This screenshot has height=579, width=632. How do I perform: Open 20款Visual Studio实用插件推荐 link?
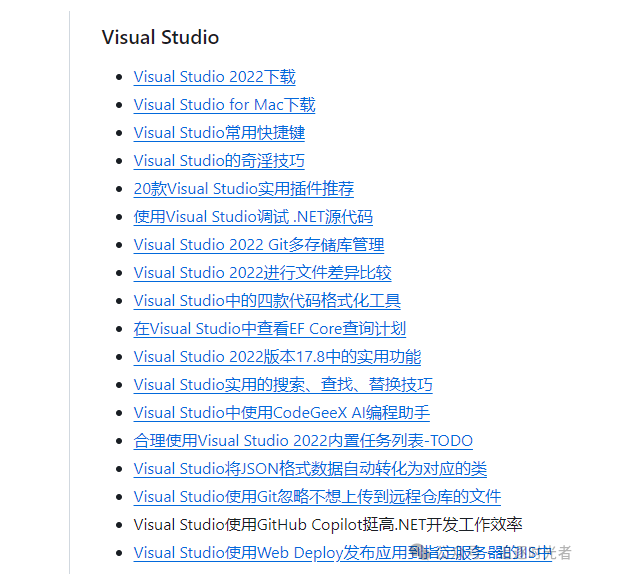pyautogui.click(x=243, y=189)
